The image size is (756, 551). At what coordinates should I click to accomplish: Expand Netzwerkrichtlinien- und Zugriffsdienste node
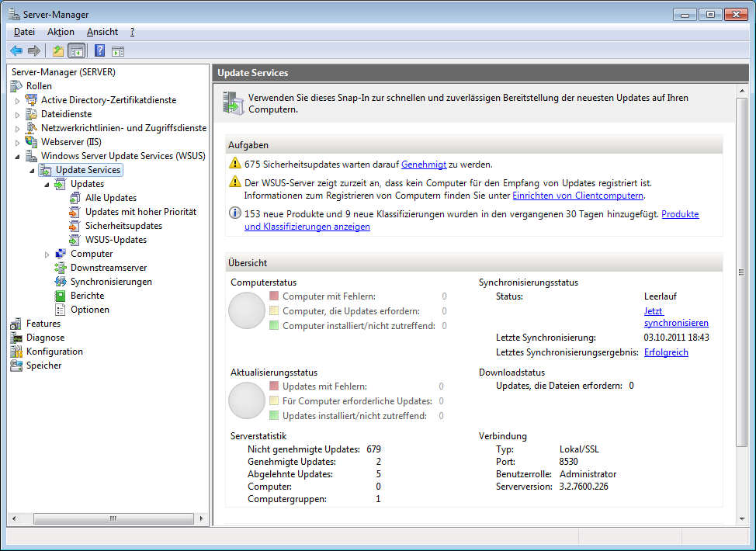point(18,129)
